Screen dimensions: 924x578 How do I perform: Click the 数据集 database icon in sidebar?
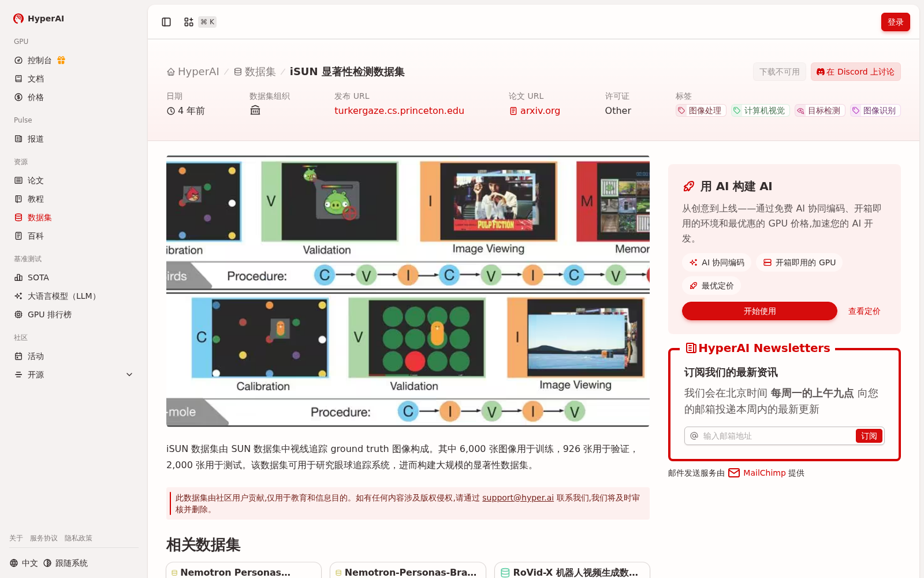point(18,217)
